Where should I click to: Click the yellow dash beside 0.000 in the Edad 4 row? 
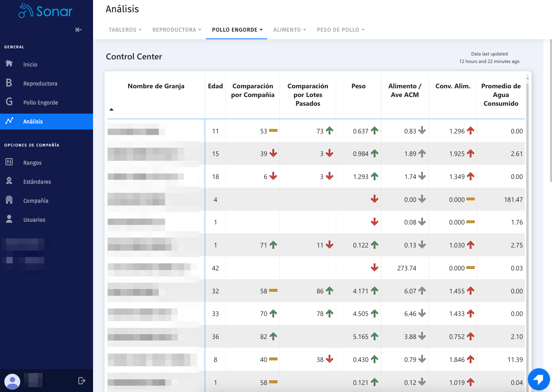pos(470,199)
